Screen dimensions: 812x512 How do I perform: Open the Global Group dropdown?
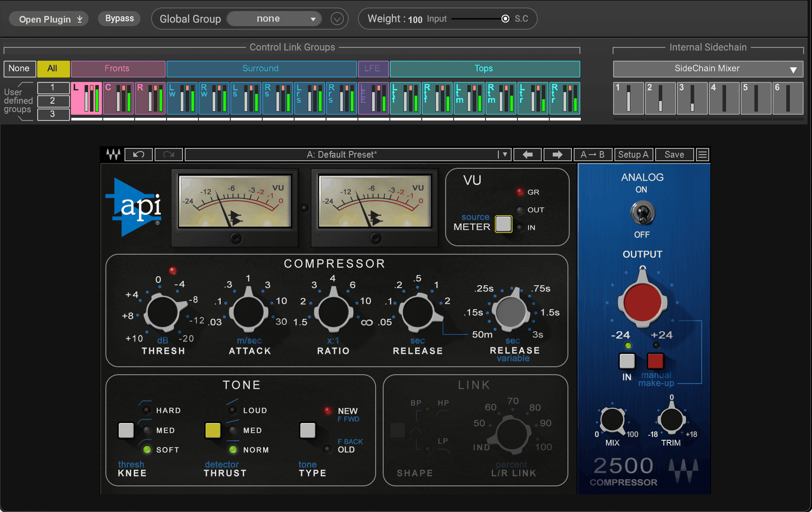(x=274, y=19)
